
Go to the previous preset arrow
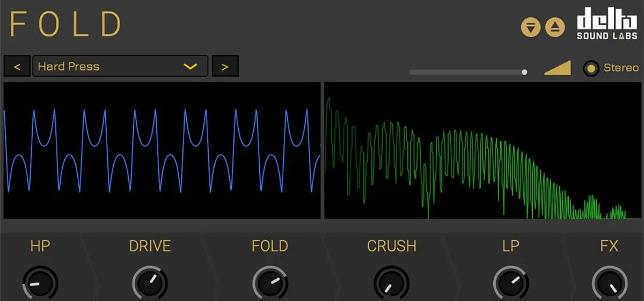[x=17, y=67]
